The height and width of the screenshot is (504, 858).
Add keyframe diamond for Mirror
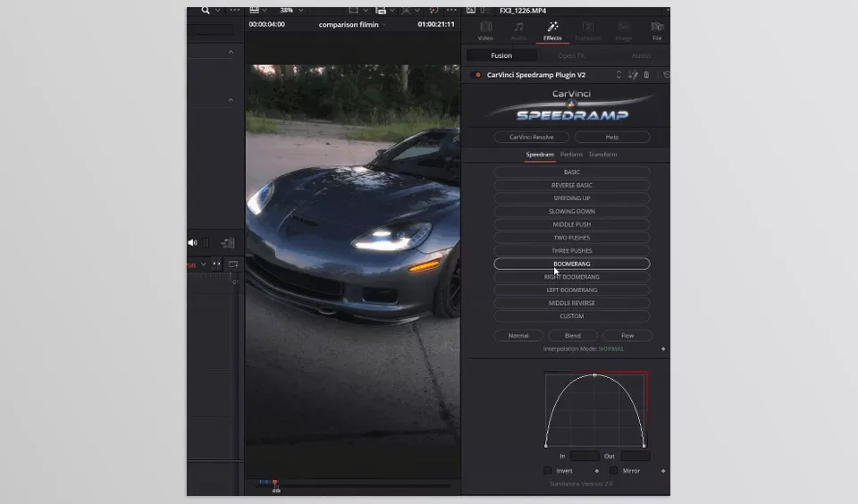pyautogui.click(x=663, y=471)
